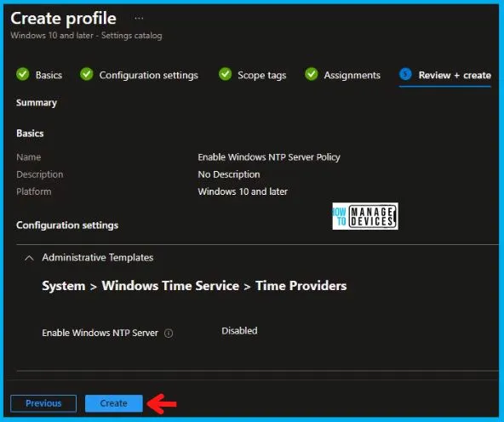Open the ellipsis menu beside Create profile
The width and height of the screenshot is (504, 422).
(x=139, y=19)
